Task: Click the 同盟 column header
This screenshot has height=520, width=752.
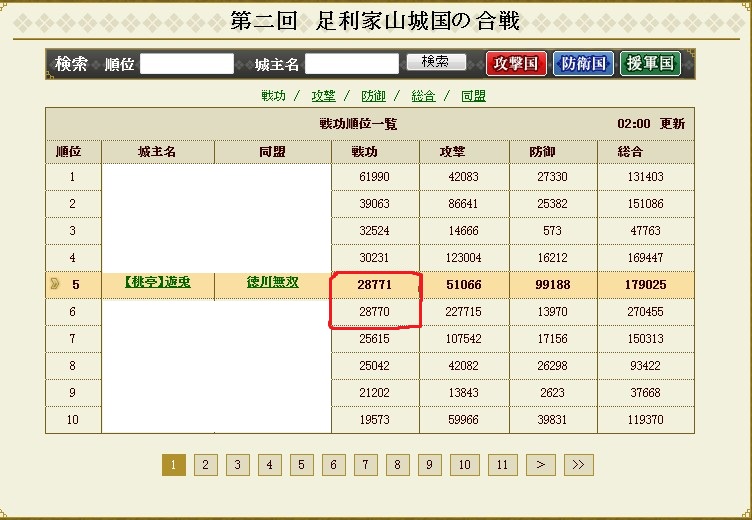Action: click(x=272, y=152)
